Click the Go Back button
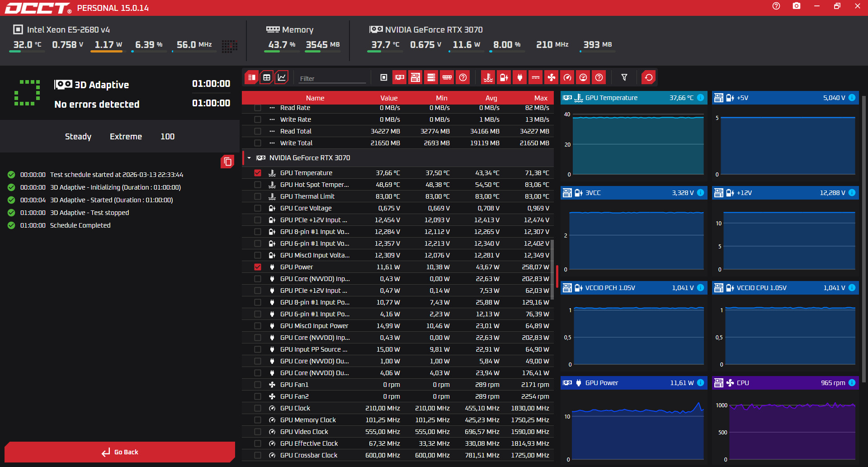 pyautogui.click(x=120, y=452)
